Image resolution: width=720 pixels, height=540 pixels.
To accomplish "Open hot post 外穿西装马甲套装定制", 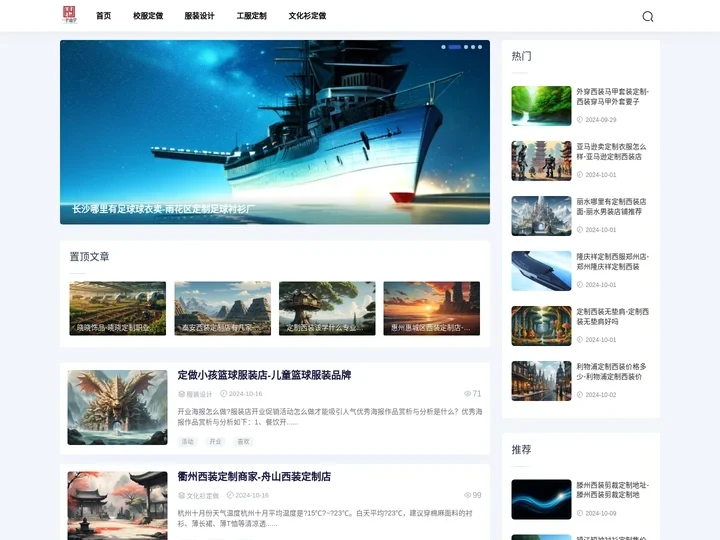I will [x=613, y=96].
